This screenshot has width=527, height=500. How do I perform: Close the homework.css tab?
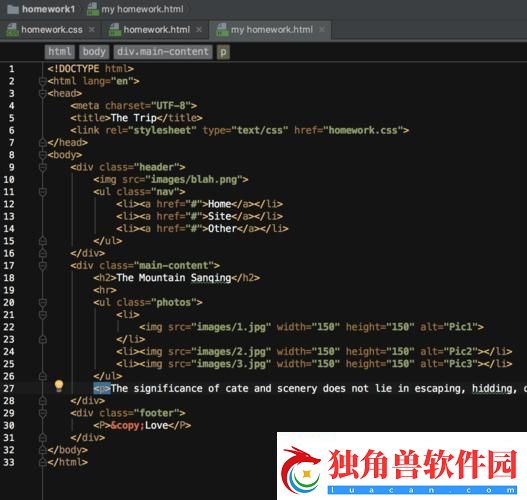(92, 30)
